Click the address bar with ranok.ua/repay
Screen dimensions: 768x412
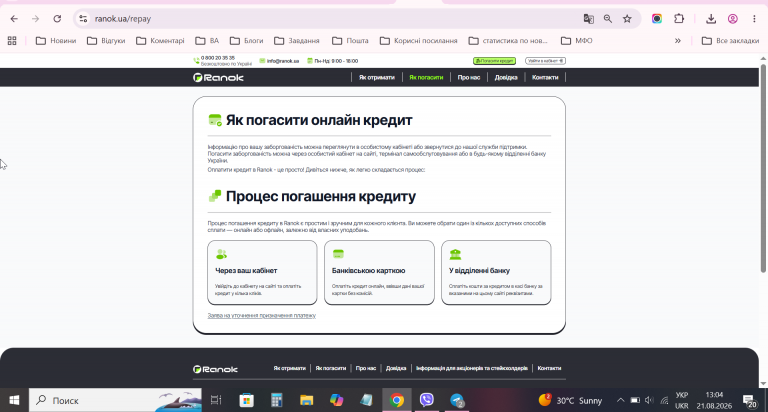(x=333, y=19)
